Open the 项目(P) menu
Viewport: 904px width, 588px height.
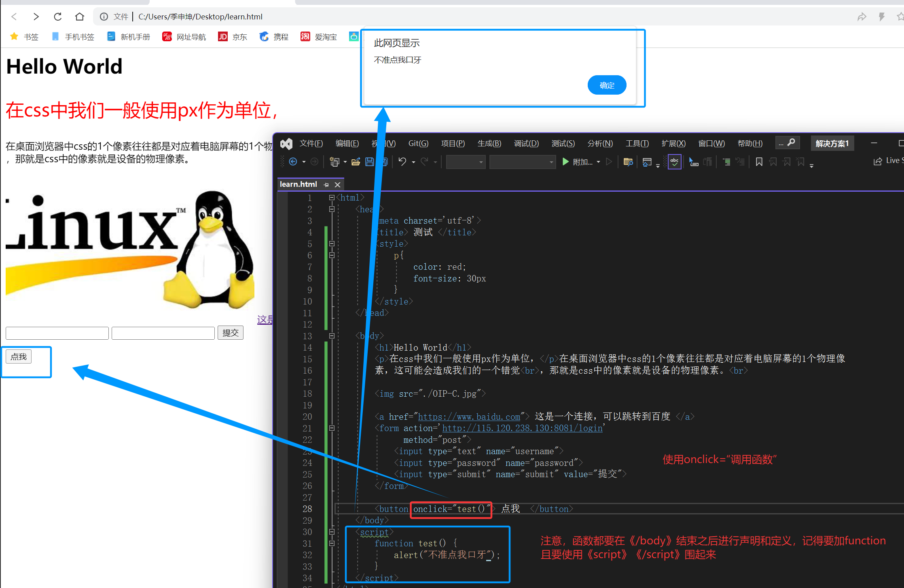[453, 144]
